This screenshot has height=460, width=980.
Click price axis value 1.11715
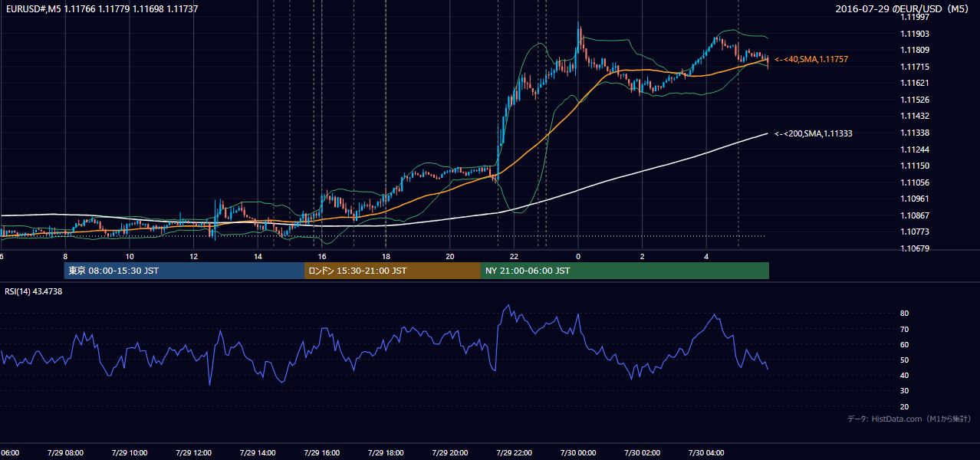click(914, 67)
